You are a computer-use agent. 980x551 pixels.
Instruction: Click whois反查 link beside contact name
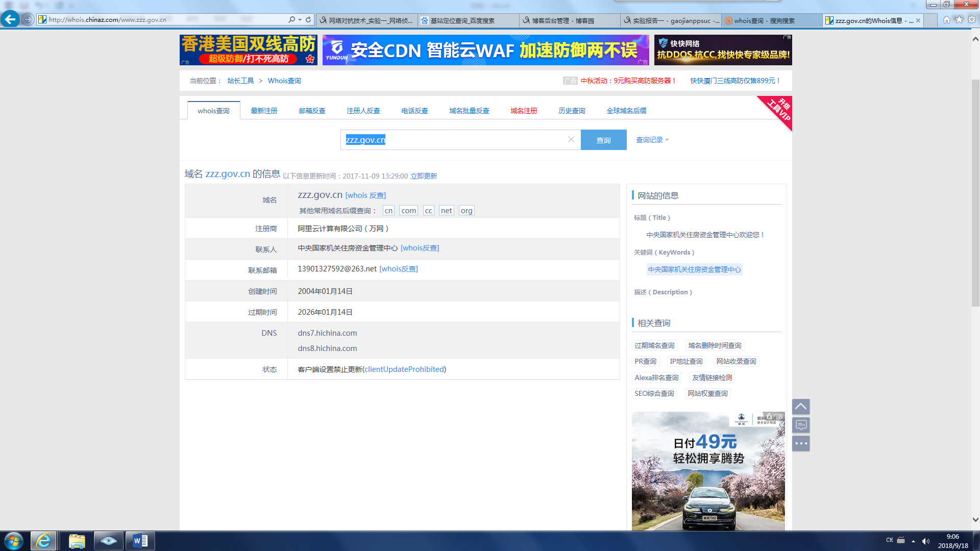[420, 248]
